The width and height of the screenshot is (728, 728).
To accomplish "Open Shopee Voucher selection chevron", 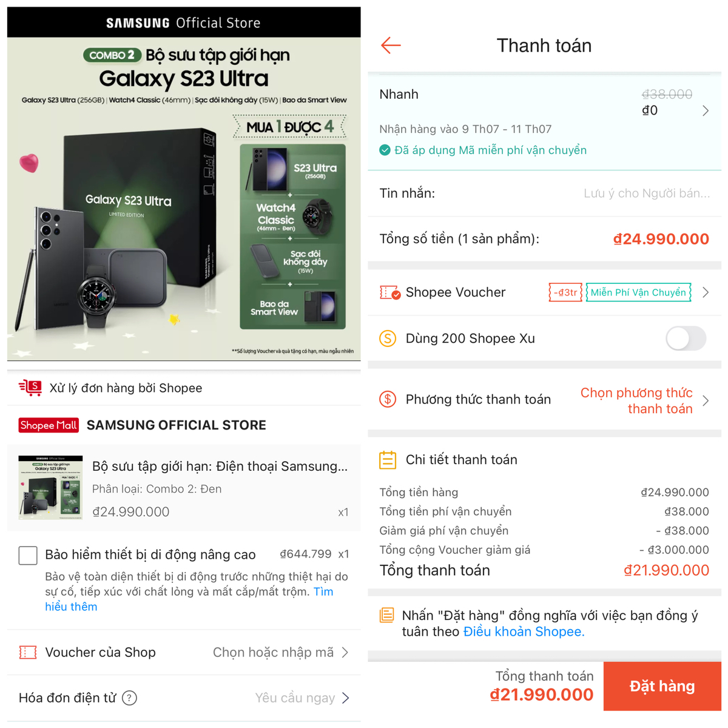I will point(705,292).
